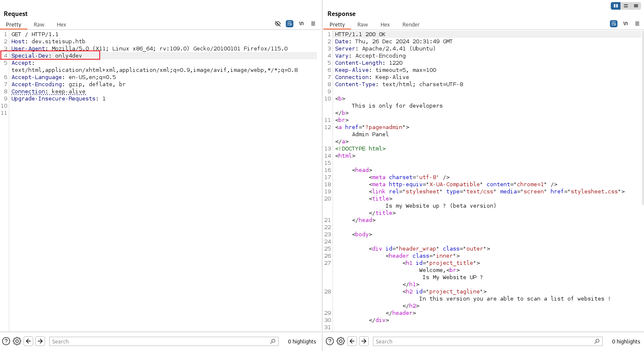Viewport: 644px width, 351px height.
Task: Click the User-Agent header line
Action: point(149,48)
